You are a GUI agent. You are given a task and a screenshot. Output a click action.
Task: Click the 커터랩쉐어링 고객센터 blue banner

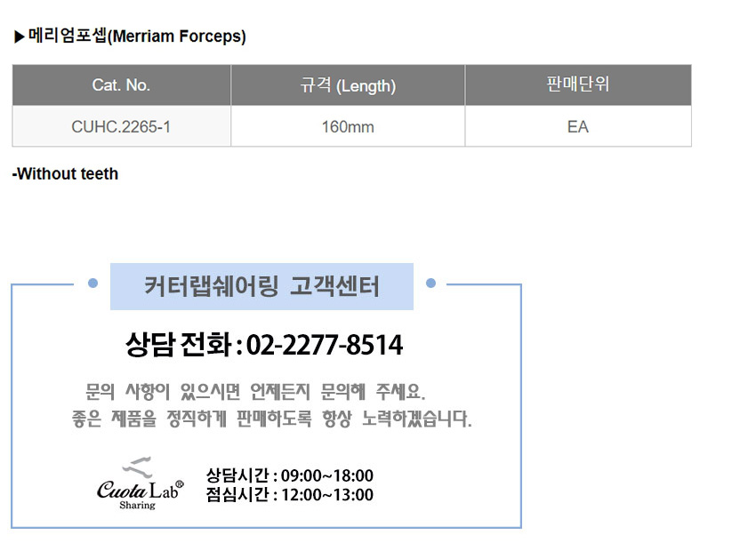[261, 286]
